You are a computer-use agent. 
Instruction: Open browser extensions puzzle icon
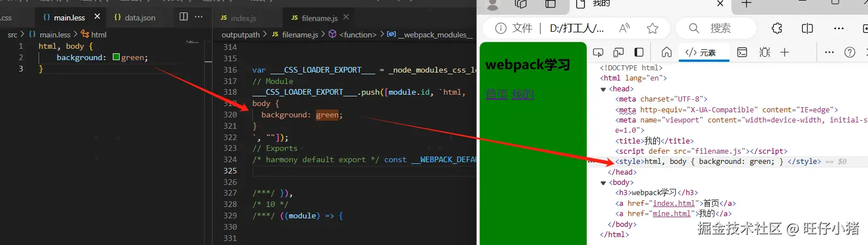tap(777, 28)
